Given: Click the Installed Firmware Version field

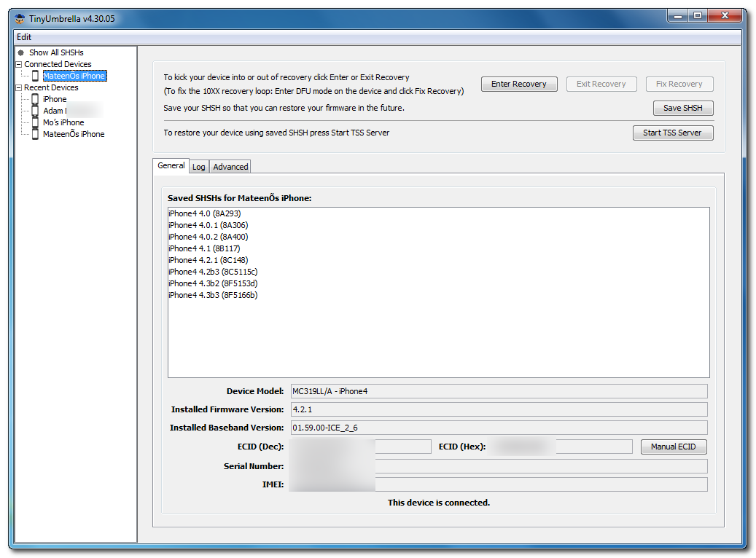Looking at the screenshot, I should click(x=498, y=409).
